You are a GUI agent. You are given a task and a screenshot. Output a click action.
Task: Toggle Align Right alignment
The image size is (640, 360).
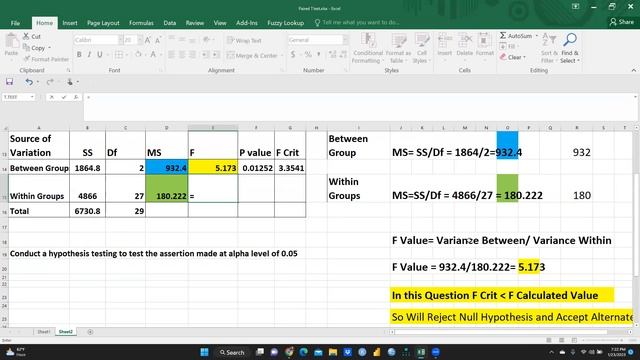(x=192, y=55)
